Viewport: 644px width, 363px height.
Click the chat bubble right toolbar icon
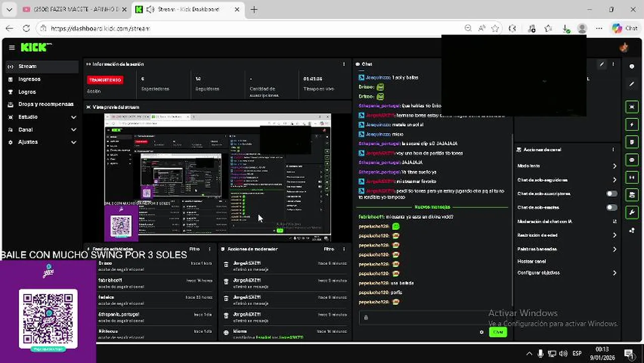click(x=632, y=159)
